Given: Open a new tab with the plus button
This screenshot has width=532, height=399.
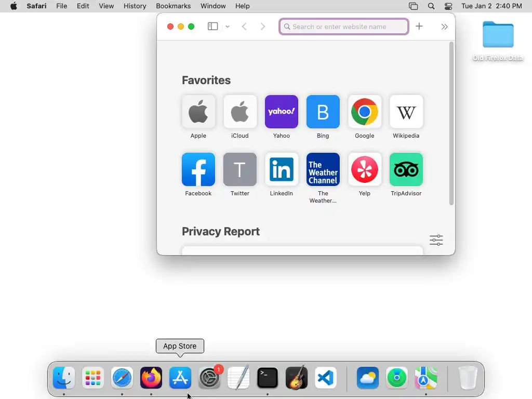Looking at the screenshot, I should (x=419, y=26).
